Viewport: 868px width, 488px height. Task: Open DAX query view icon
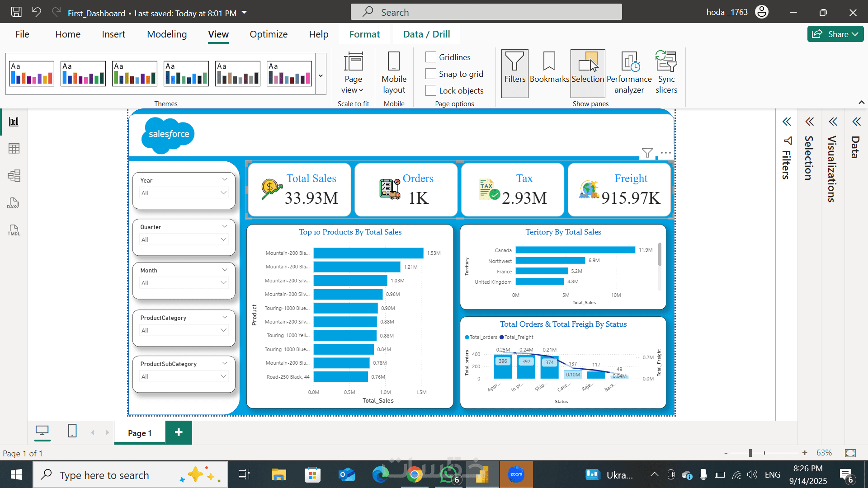tap(14, 203)
